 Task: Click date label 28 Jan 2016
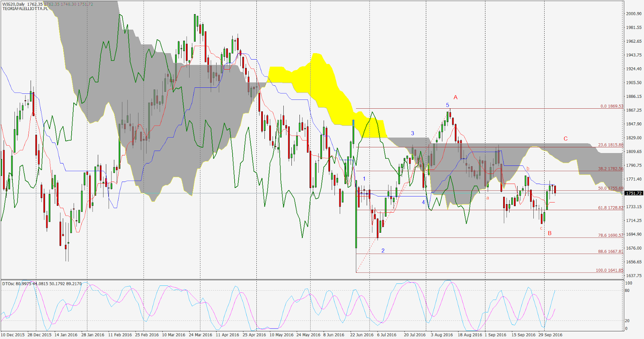(93, 335)
